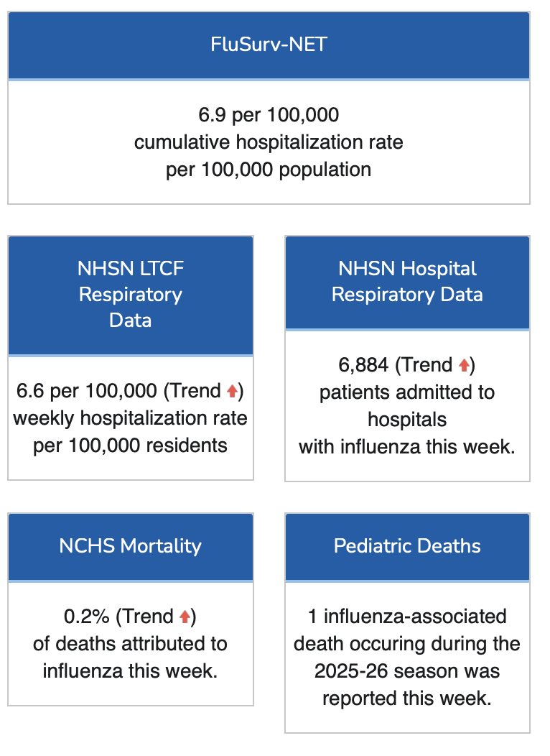Image resolution: width=550 pixels, height=756 pixels.
Task: Click the per 100,000 population line
Action: (x=269, y=170)
